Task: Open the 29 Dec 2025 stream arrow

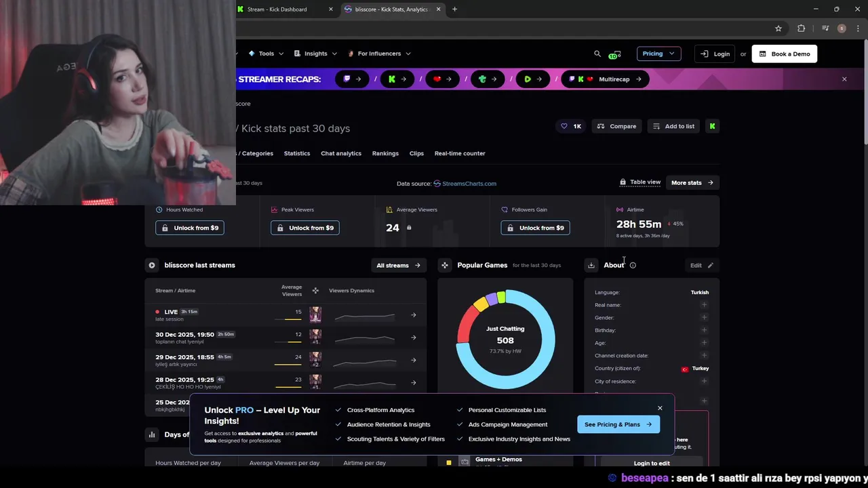Action: [x=414, y=360]
